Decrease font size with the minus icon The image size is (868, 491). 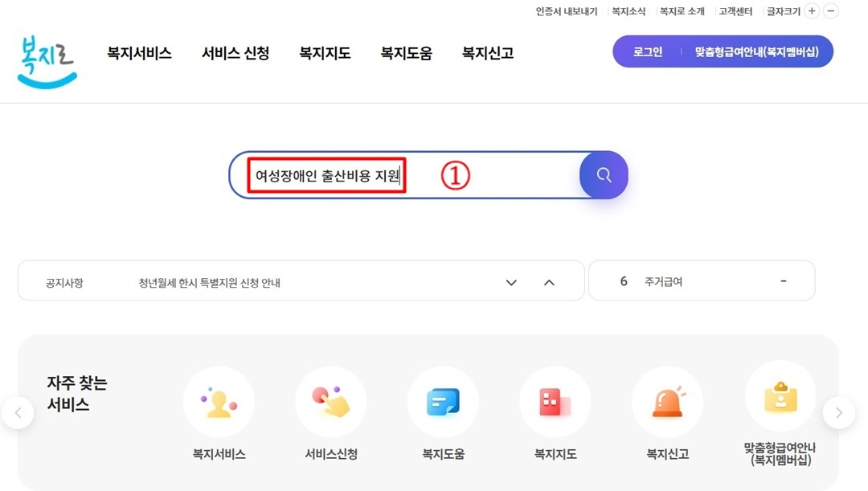point(833,11)
